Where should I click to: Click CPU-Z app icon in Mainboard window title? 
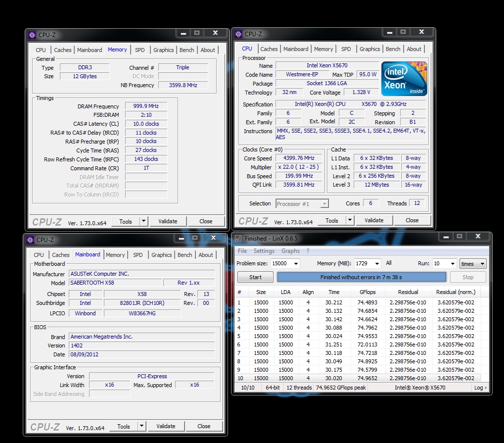click(30, 240)
